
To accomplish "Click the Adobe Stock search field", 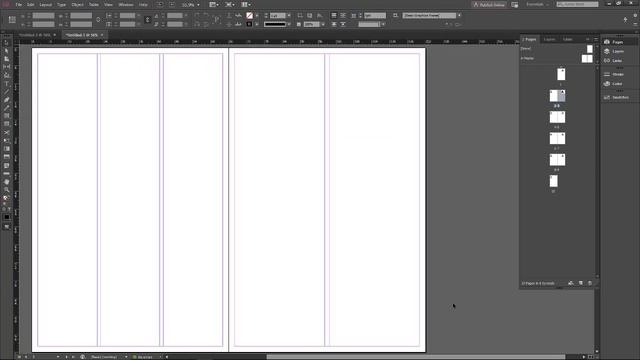I will tap(577, 4).
